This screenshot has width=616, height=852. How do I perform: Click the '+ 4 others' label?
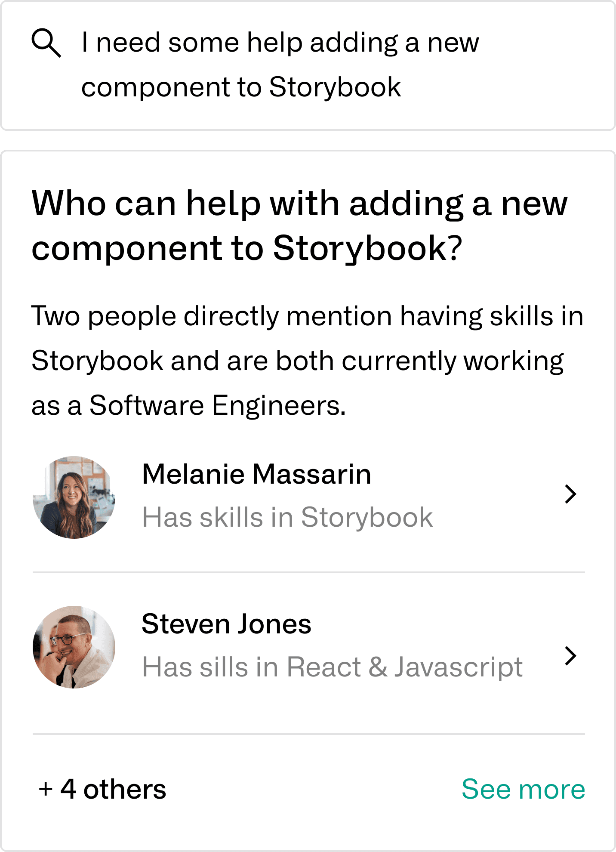click(x=102, y=789)
